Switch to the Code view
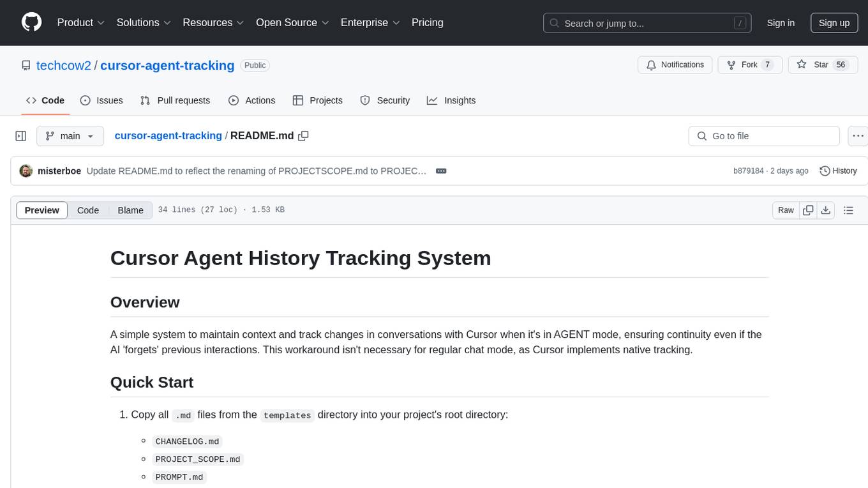 (x=88, y=210)
